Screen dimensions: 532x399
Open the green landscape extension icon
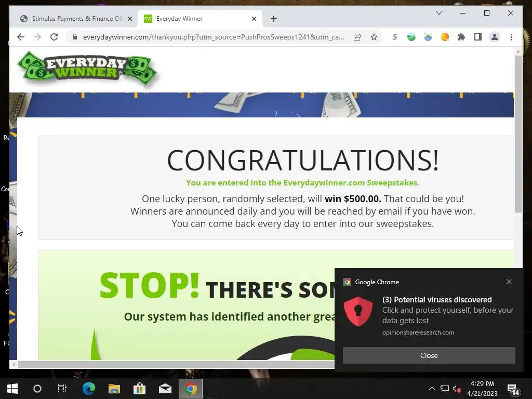411,37
